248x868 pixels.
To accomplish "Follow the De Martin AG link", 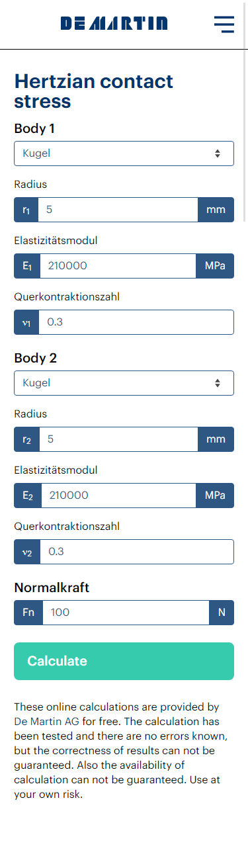I will click(46, 721).
